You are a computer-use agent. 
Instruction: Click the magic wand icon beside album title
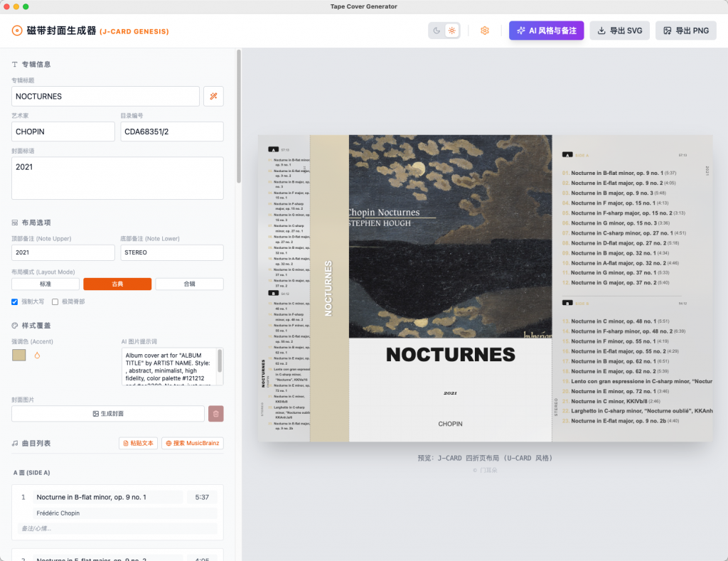213,96
